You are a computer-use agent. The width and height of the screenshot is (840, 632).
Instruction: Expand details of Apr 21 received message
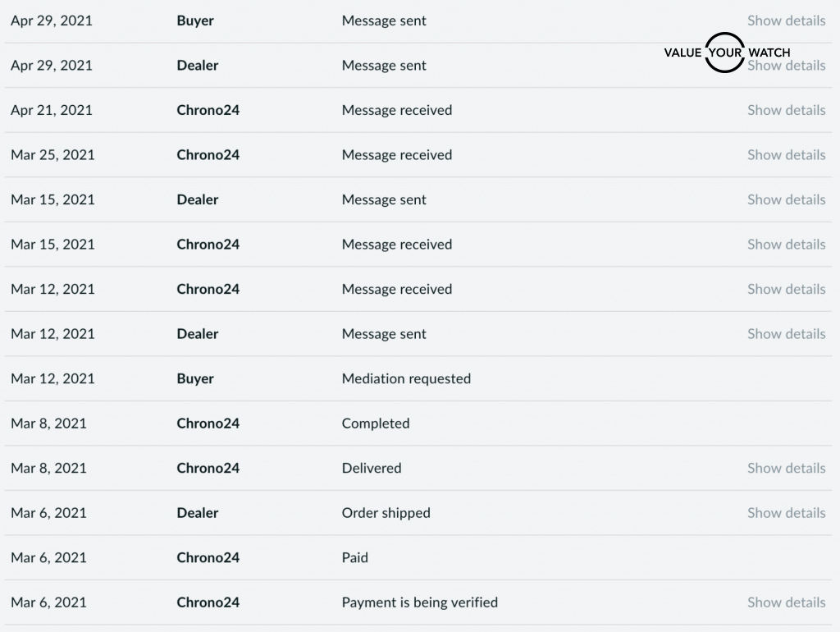click(x=786, y=110)
